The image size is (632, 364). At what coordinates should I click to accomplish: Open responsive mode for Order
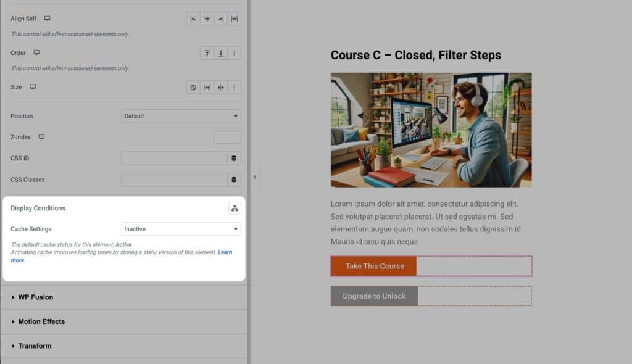(x=36, y=52)
